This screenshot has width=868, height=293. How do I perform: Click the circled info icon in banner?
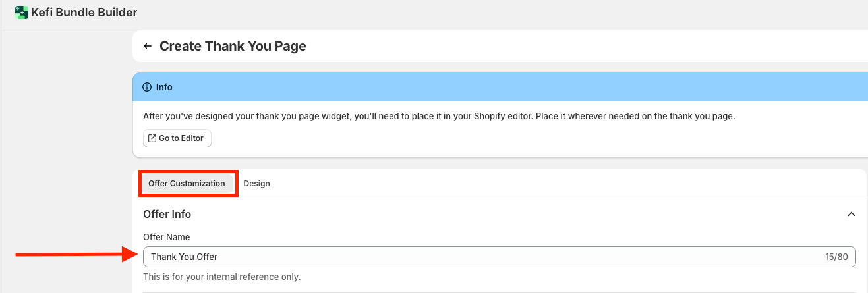(147, 87)
